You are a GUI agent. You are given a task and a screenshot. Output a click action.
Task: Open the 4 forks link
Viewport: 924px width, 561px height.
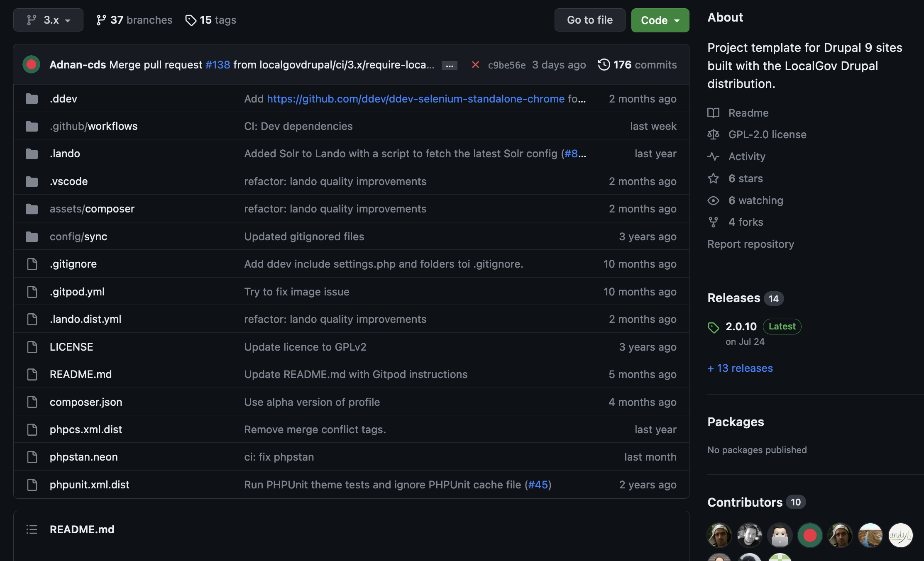pos(746,222)
